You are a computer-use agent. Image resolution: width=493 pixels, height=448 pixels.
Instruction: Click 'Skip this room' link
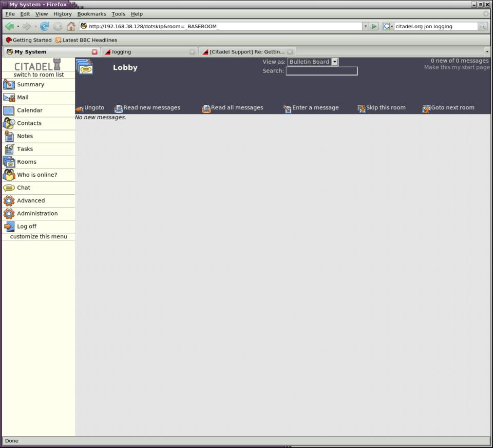[x=385, y=108]
